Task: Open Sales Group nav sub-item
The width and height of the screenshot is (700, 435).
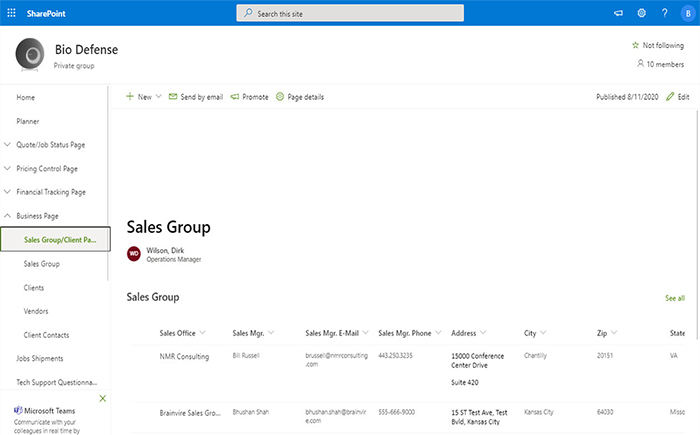Action: click(42, 264)
